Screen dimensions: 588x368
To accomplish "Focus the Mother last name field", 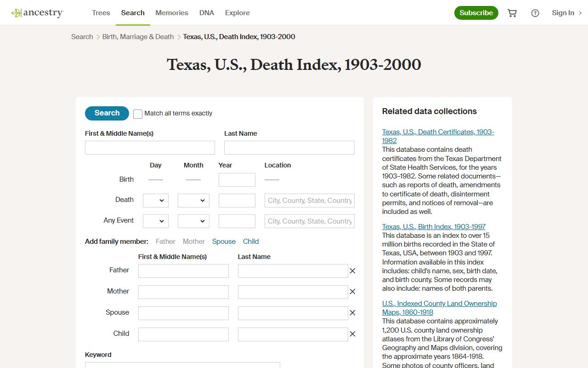I will (293, 292).
